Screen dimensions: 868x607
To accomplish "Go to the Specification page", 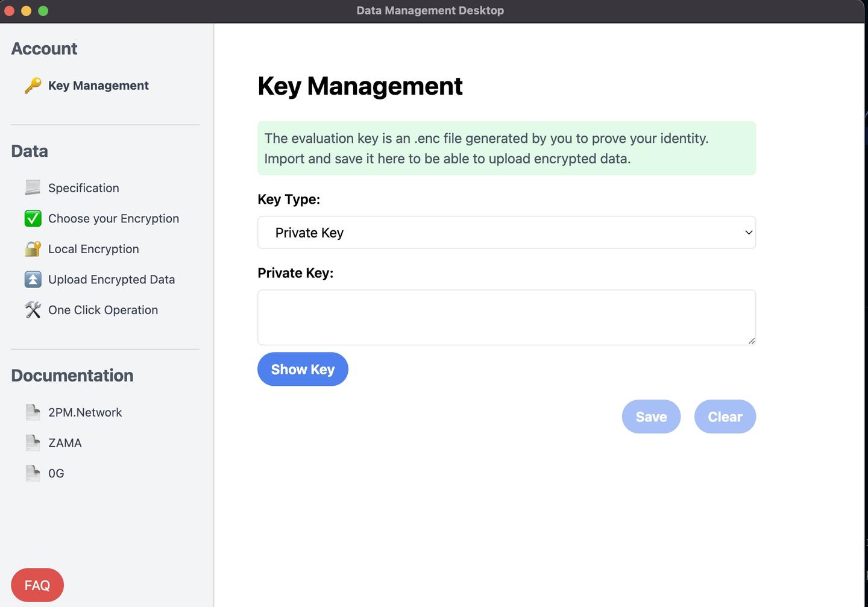I will pos(84,188).
